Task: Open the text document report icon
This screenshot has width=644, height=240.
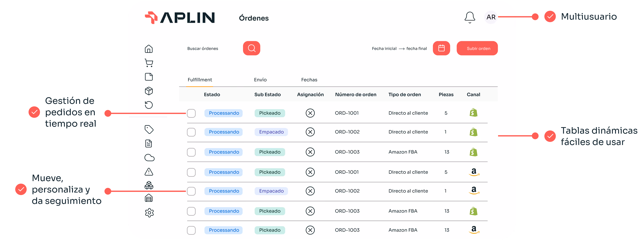Action: (x=148, y=144)
